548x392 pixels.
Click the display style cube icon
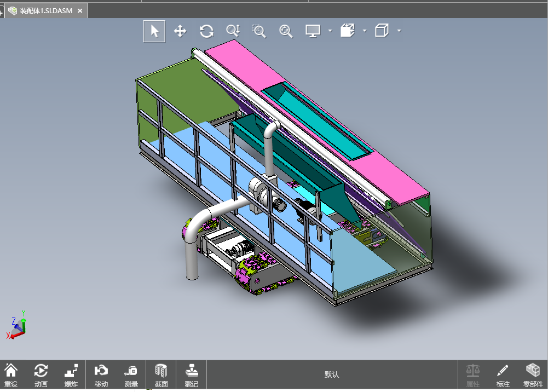(x=382, y=31)
